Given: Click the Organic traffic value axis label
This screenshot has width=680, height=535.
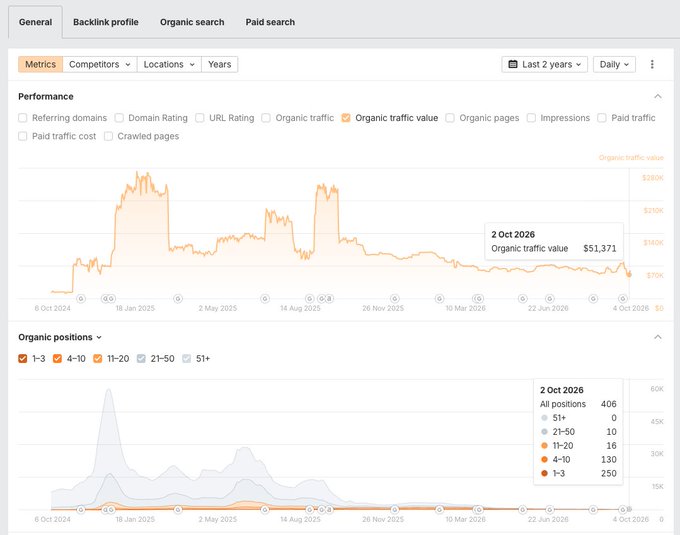Looking at the screenshot, I should [631, 158].
